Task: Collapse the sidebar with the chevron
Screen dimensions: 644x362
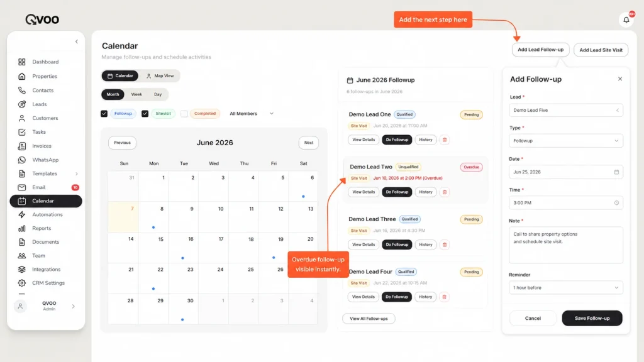Action: (x=76, y=41)
